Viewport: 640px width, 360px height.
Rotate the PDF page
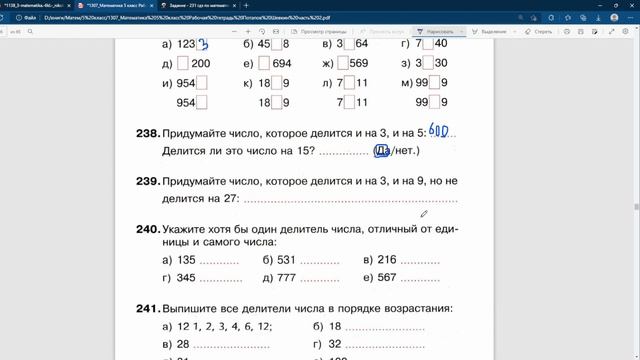click(262, 31)
